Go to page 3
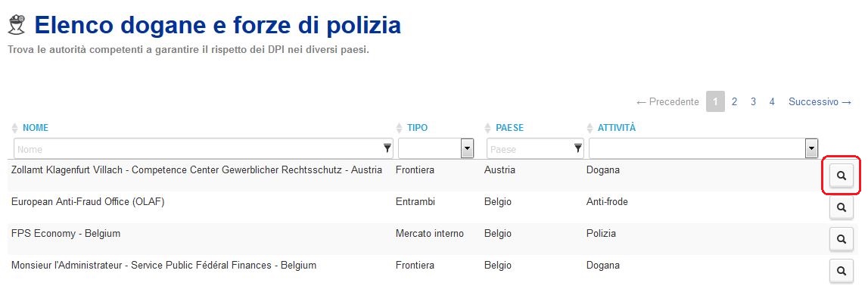Viewport: 868px width, 286px height. [x=754, y=102]
